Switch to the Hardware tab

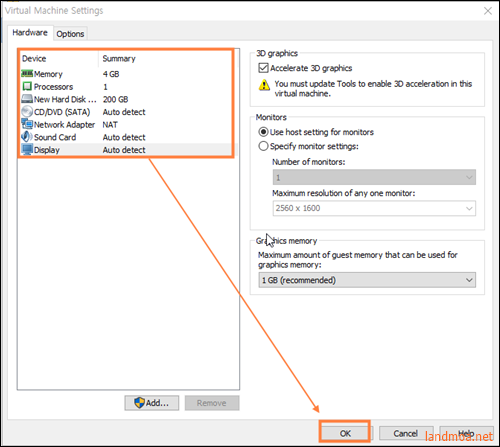[30, 33]
